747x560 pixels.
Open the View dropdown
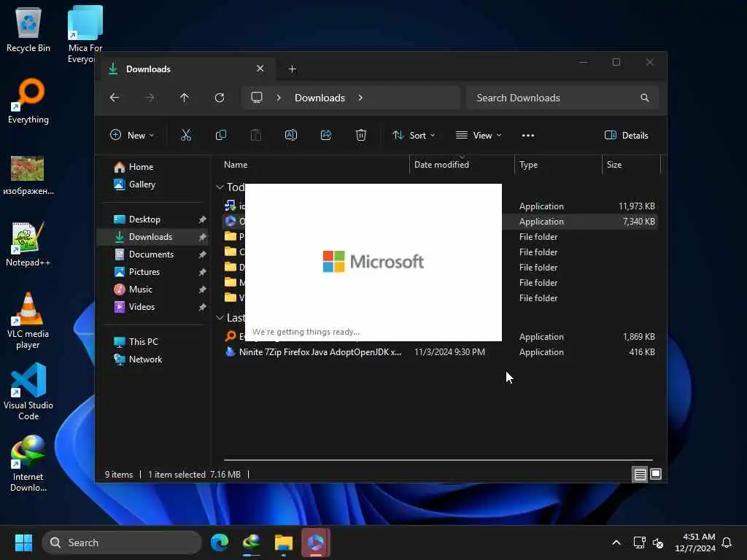pos(479,135)
